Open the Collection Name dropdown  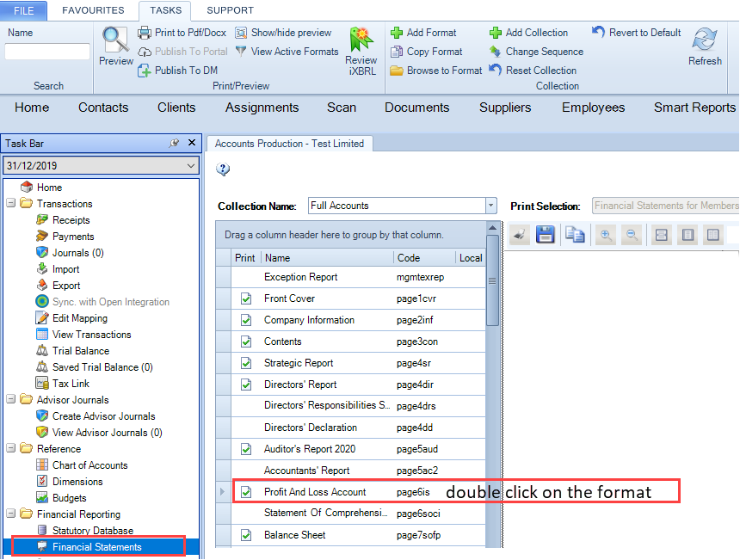[490, 206]
